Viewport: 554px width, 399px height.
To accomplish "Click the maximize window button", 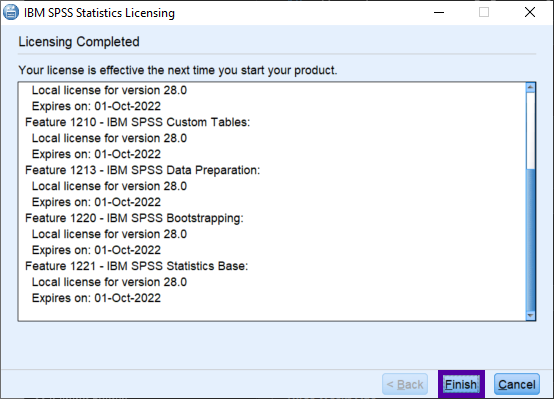I will point(484,12).
